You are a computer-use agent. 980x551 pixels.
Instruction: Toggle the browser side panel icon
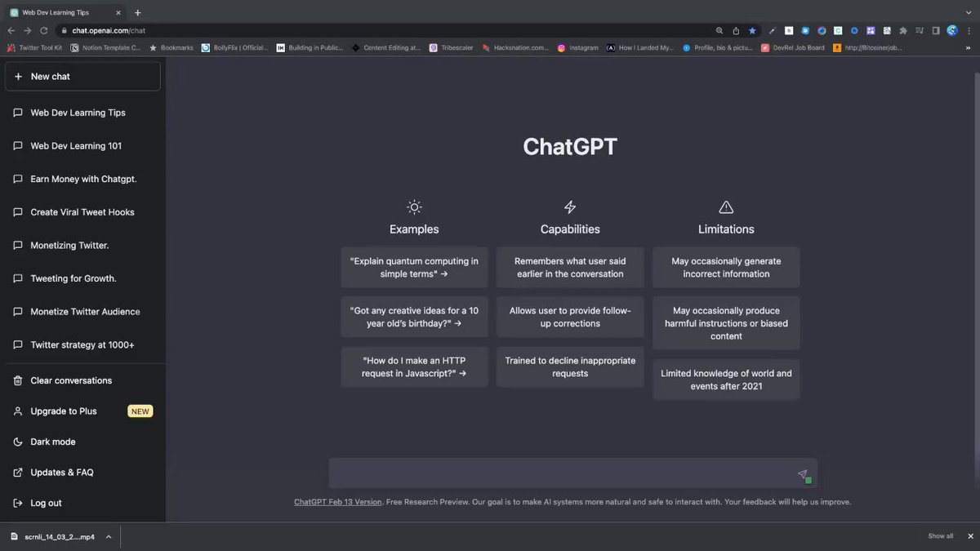pos(936,30)
